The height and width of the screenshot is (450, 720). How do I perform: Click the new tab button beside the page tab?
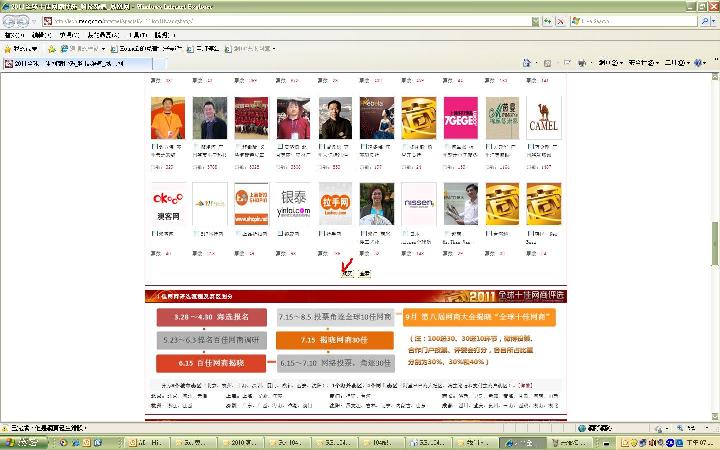point(159,64)
